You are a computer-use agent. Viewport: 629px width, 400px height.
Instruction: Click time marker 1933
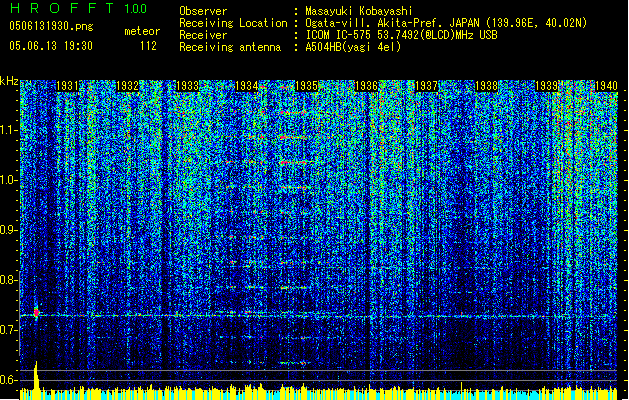coord(187,86)
